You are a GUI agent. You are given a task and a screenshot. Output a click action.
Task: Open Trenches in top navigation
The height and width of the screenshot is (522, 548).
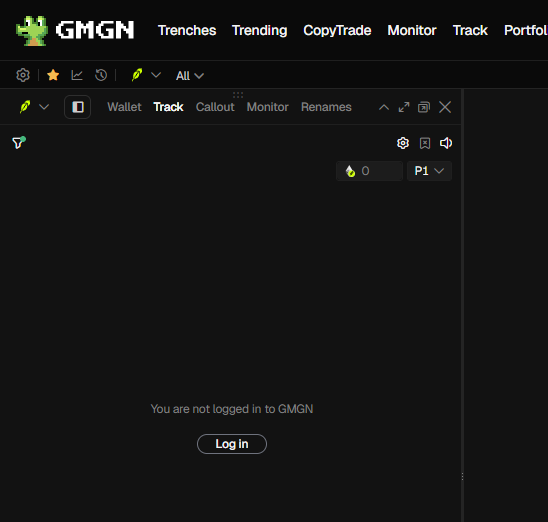(x=187, y=30)
